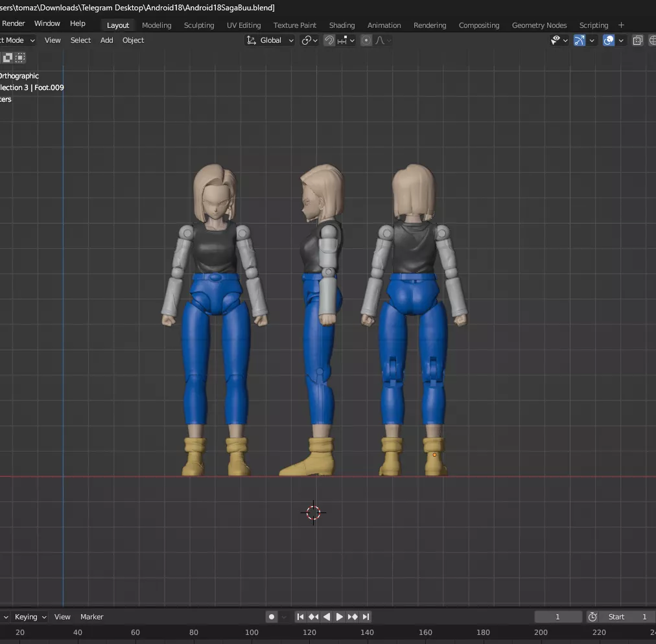The image size is (656, 644).
Task: Switch to the Shading workspace
Action: click(342, 25)
